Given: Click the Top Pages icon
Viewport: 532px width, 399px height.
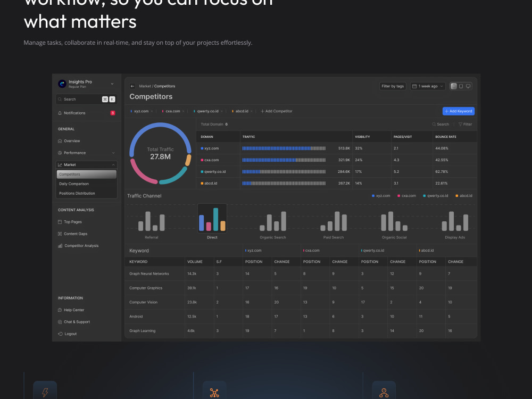Looking at the screenshot, I should (60, 222).
